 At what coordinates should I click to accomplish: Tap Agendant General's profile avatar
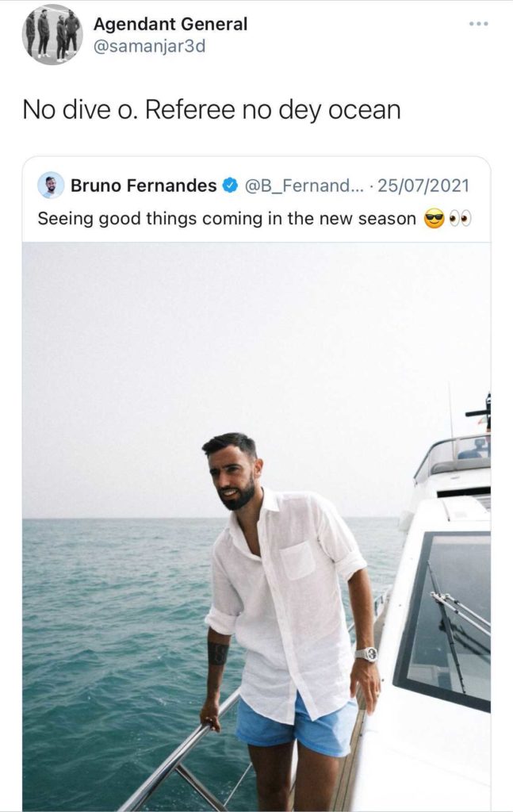tap(52, 35)
